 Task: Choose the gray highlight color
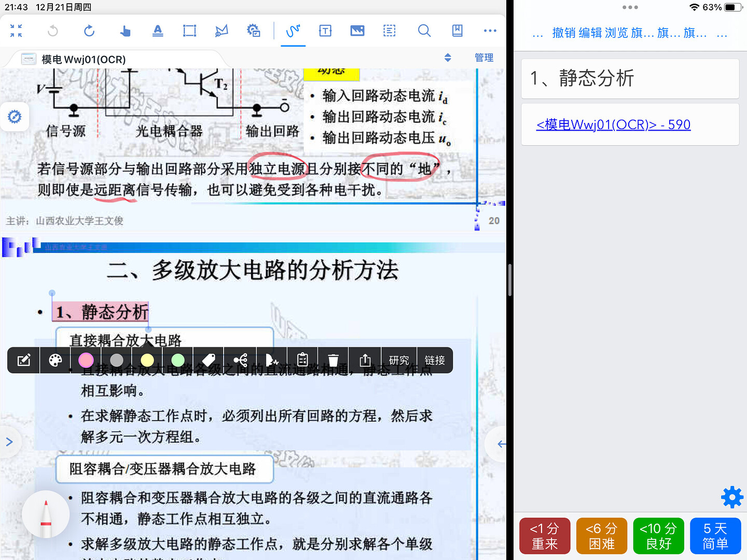click(117, 360)
